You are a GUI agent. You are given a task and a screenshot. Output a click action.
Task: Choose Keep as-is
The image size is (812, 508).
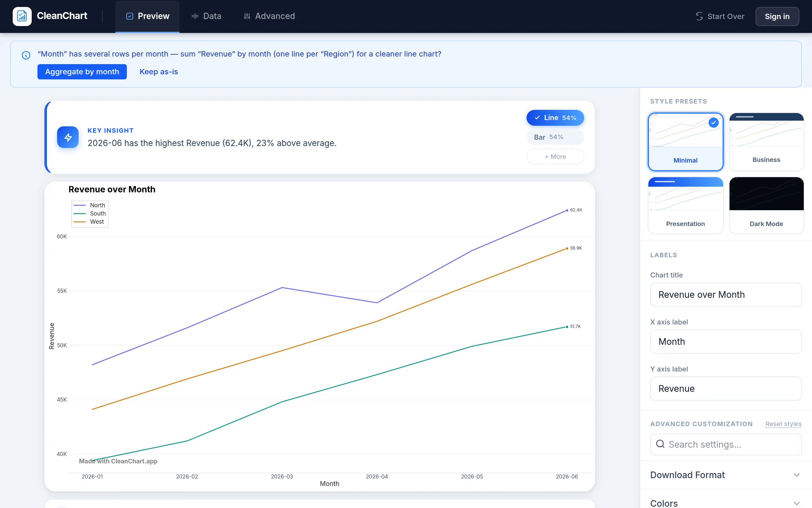pyautogui.click(x=159, y=71)
